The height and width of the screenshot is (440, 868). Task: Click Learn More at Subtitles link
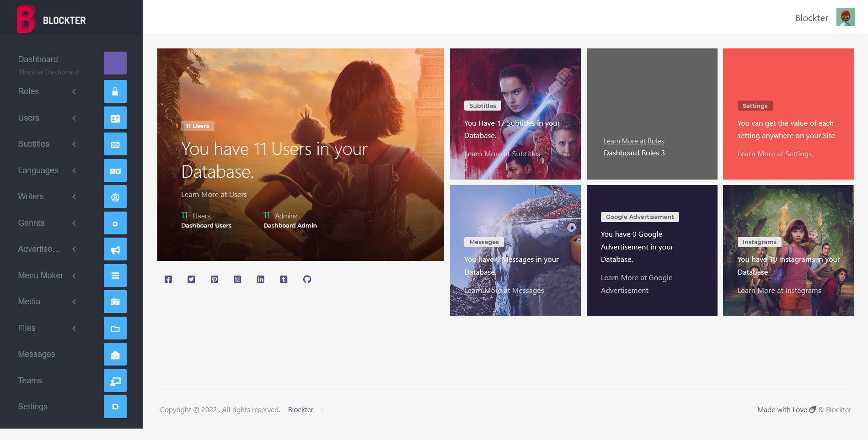502,154
